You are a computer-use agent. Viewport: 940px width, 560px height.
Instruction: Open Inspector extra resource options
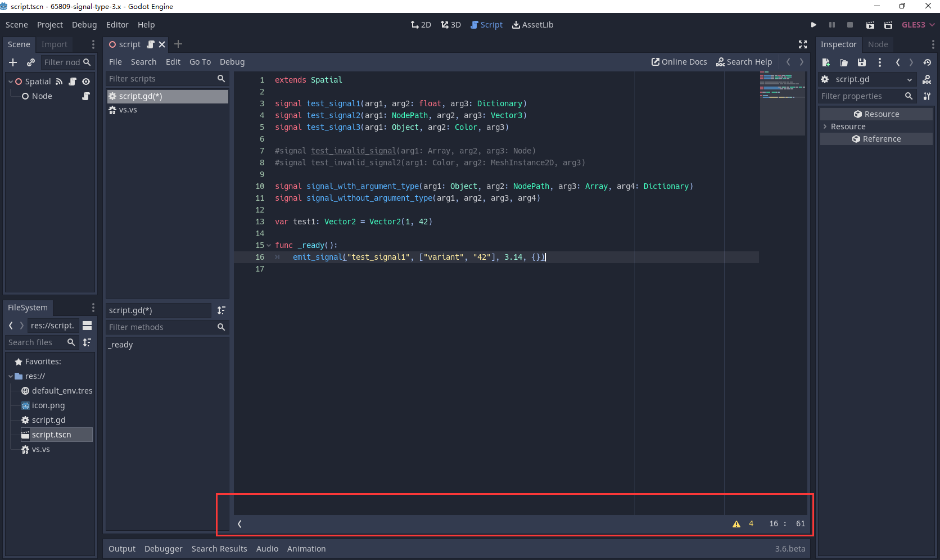click(880, 62)
